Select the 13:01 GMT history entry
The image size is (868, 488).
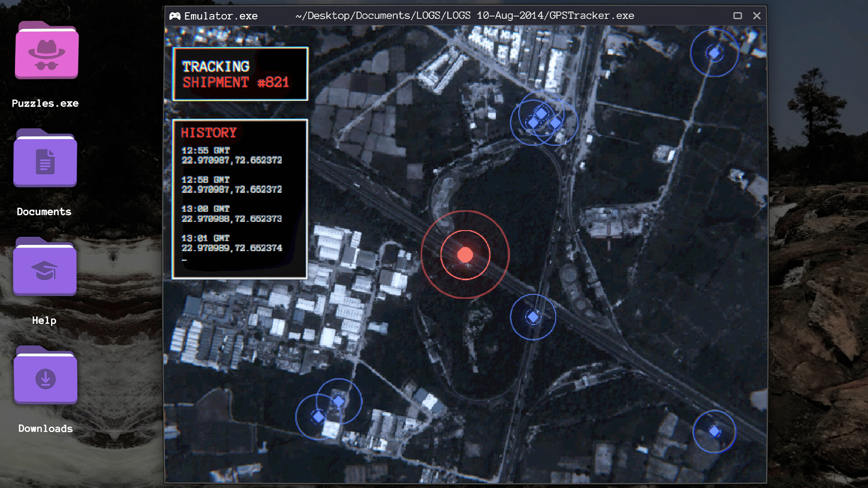[231, 243]
